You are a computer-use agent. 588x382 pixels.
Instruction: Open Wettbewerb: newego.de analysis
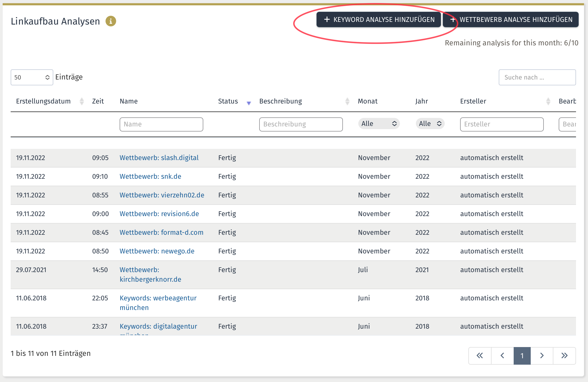click(x=157, y=251)
